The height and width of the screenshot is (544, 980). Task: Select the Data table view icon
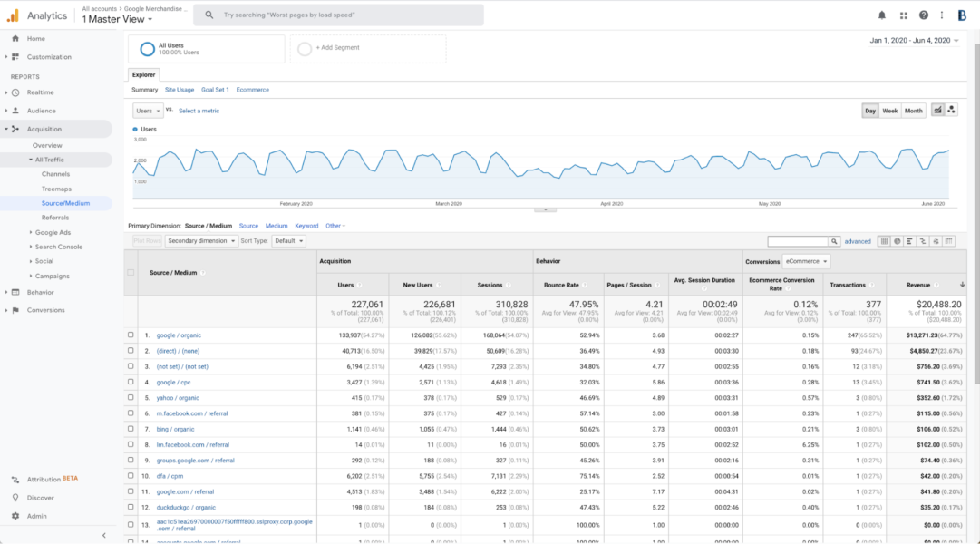884,241
